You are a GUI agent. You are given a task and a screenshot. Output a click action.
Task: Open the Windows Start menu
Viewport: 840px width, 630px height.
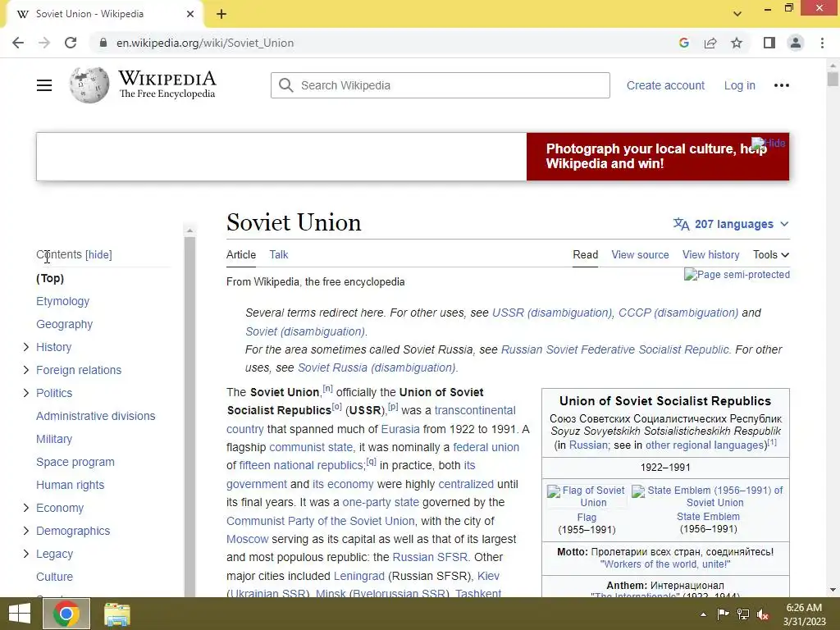coord(20,614)
